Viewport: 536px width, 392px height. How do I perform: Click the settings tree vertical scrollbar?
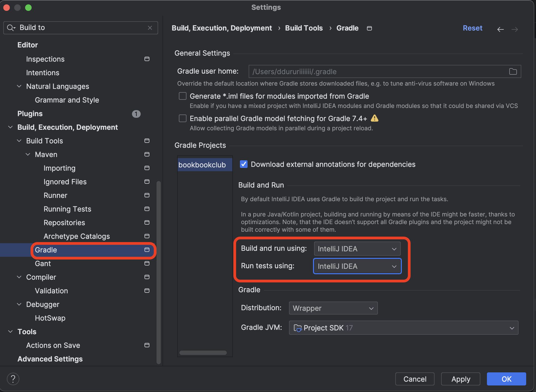pos(159,273)
